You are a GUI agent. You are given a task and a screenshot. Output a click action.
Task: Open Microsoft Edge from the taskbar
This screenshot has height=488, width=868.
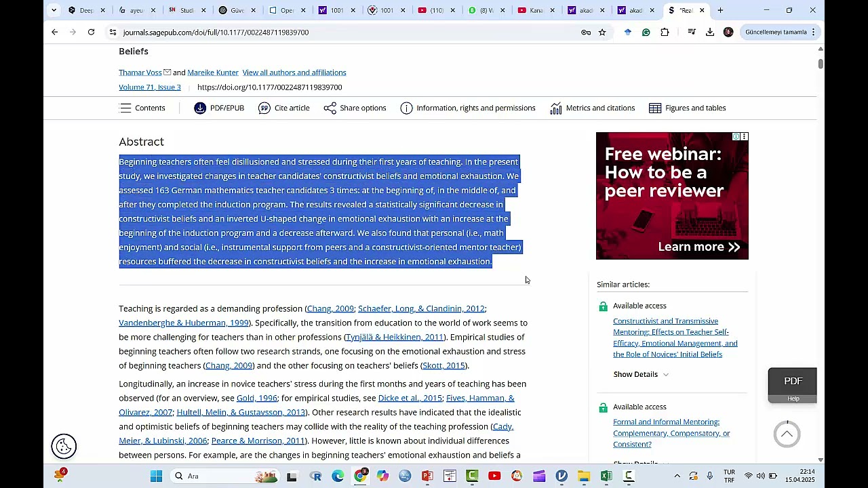coord(338,476)
